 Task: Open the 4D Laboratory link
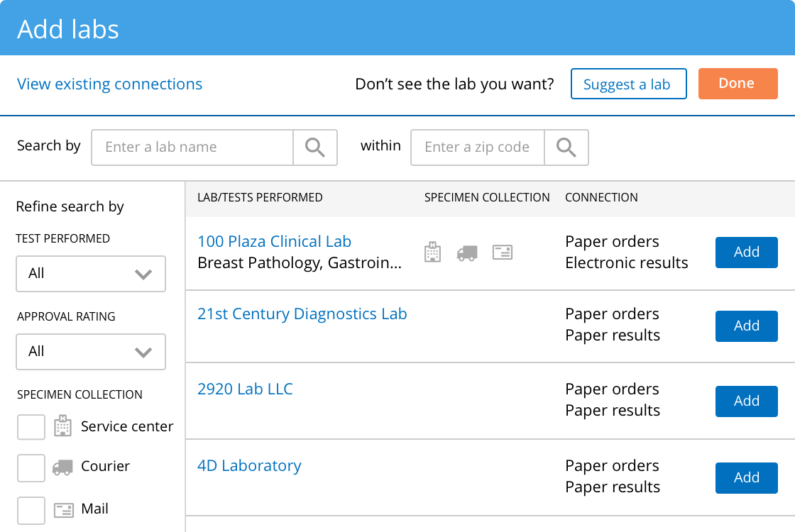tap(249, 465)
